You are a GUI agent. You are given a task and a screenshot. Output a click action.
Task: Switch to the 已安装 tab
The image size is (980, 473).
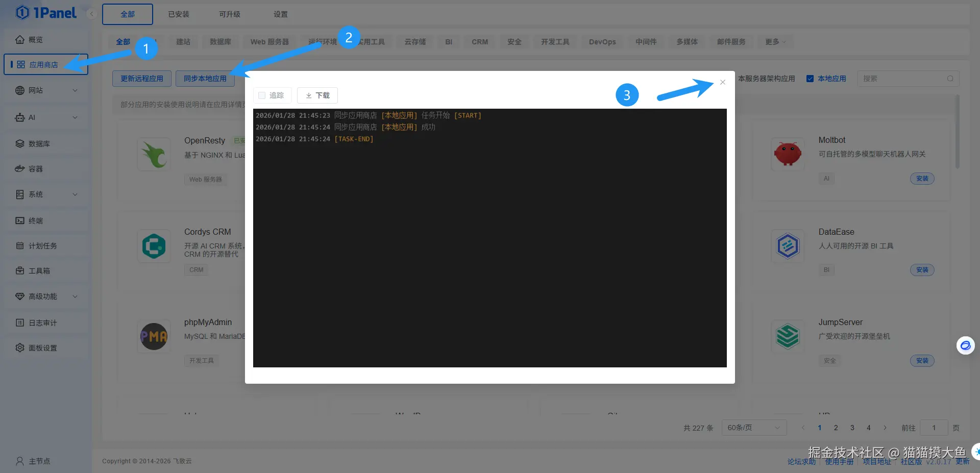(179, 14)
